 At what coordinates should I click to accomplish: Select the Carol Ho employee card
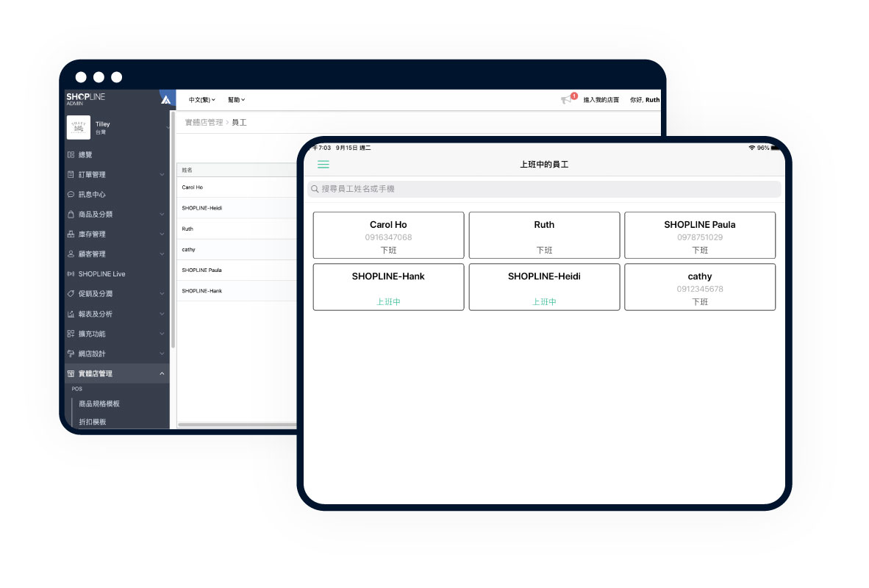click(x=388, y=235)
